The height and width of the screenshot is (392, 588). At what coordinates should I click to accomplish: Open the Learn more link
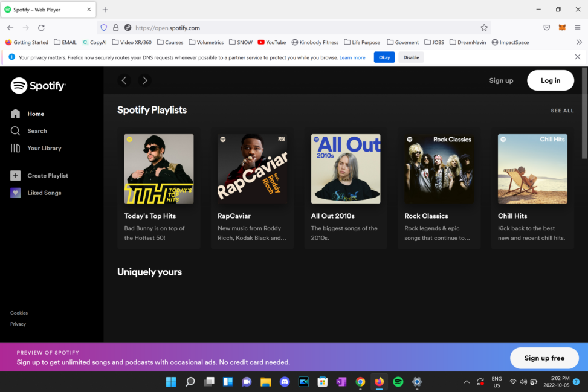[352, 57]
